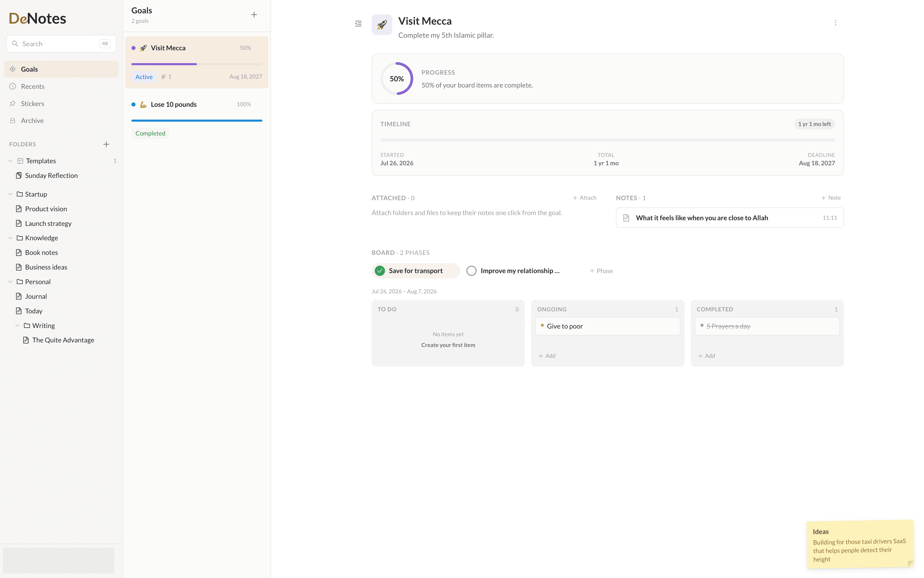Click the plus icon to add a goal
This screenshot has width=924, height=578.
[x=254, y=15]
